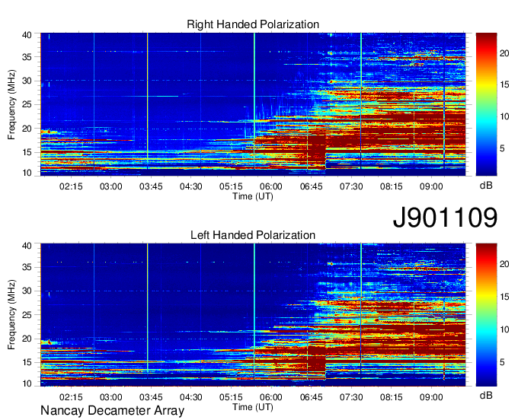Click the 15 dB label on top color bar
The width and height of the screenshot is (518, 420).
pos(504,84)
